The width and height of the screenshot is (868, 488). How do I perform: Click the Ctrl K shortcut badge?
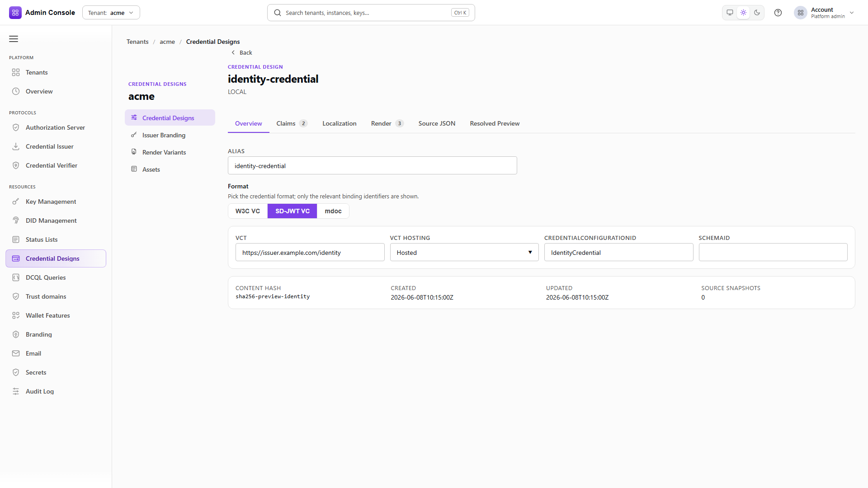coord(460,13)
